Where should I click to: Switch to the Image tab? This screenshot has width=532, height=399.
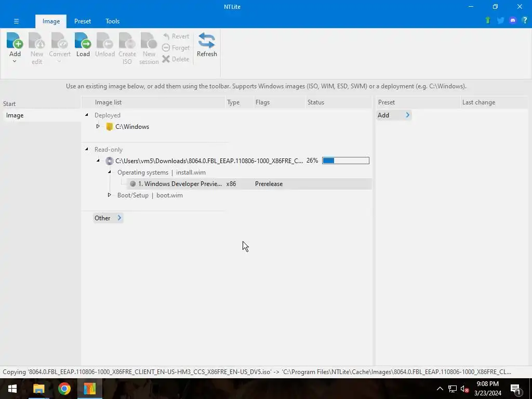tap(51, 21)
